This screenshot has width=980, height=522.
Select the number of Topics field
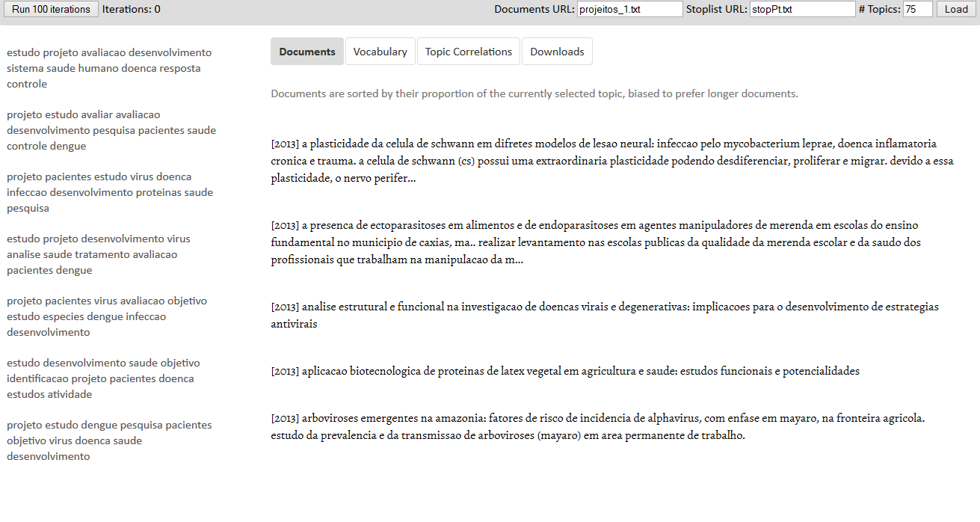click(x=917, y=10)
